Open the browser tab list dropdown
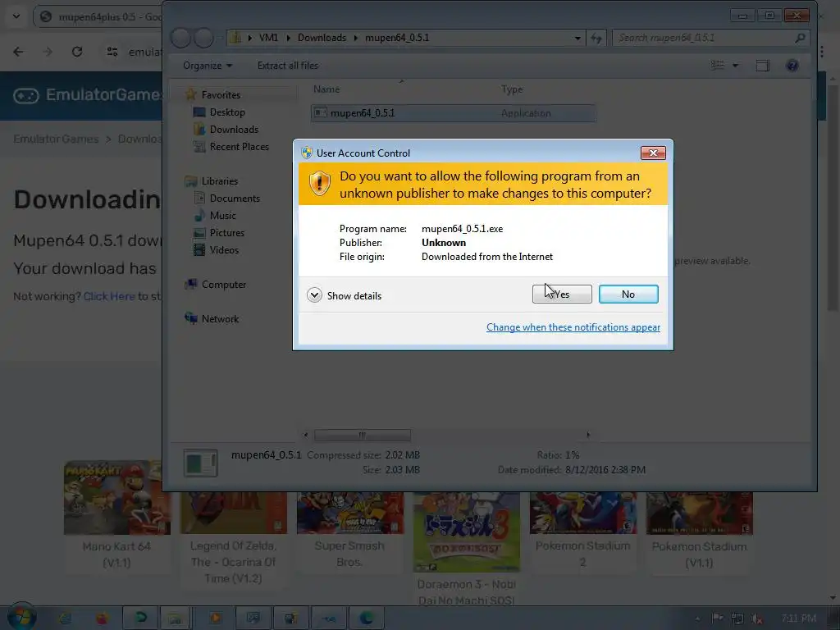840x630 pixels. click(16, 16)
